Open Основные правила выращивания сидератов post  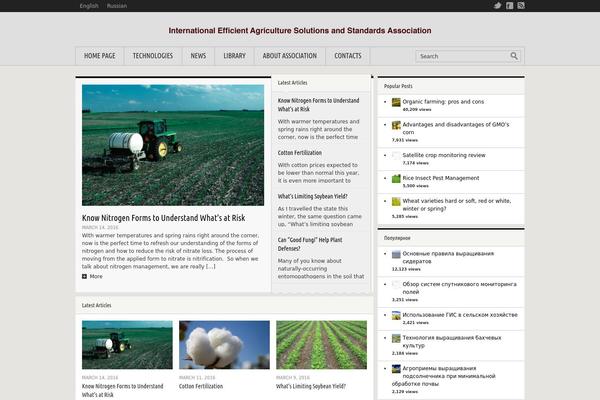pyautogui.click(x=448, y=257)
